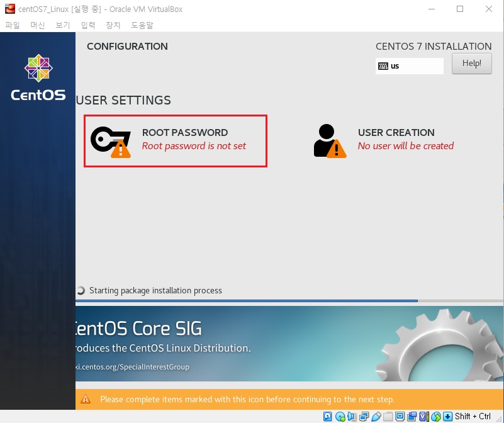Close the VirtualBox window
The image size is (504, 423).
[488, 9]
